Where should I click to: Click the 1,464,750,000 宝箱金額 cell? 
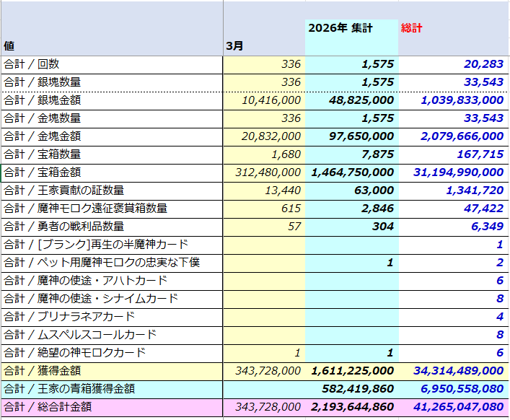tap(352, 172)
